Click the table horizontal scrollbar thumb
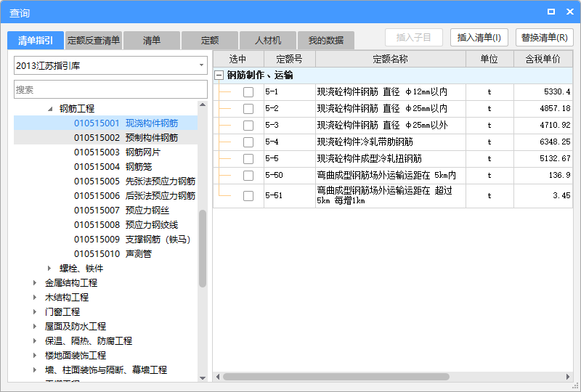Image resolution: width=581 pixels, height=392 pixels. pyautogui.click(x=336, y=377)
